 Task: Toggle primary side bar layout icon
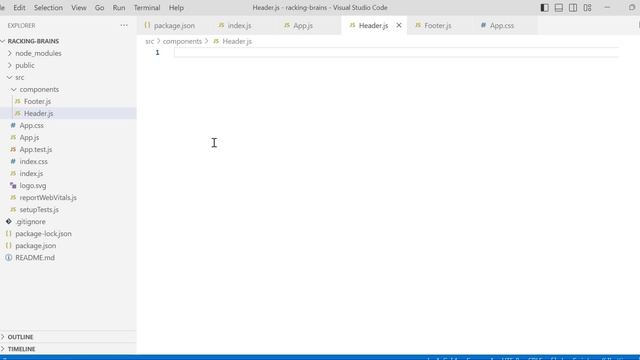pos(544,8)
